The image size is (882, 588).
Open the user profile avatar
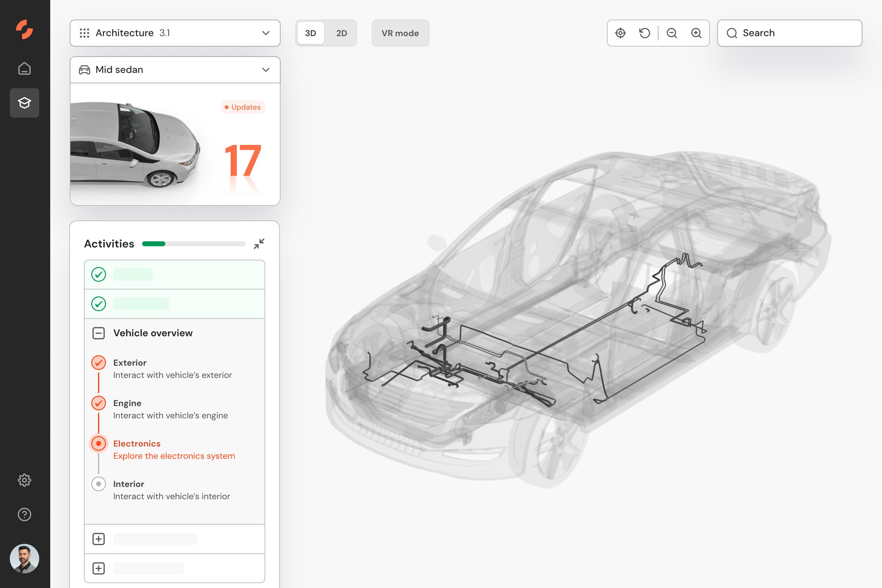pyautogui.click(x=24, y=558)
